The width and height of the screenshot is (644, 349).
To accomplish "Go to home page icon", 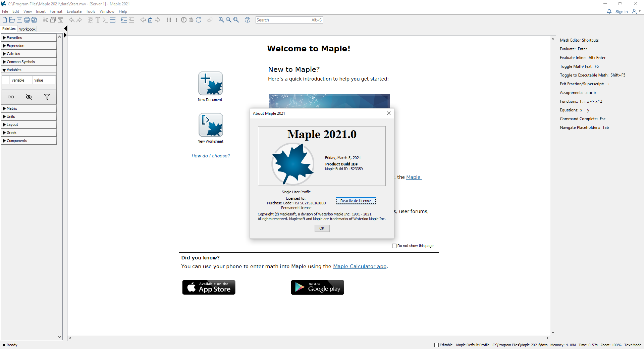I will click(x=150, y=20).
